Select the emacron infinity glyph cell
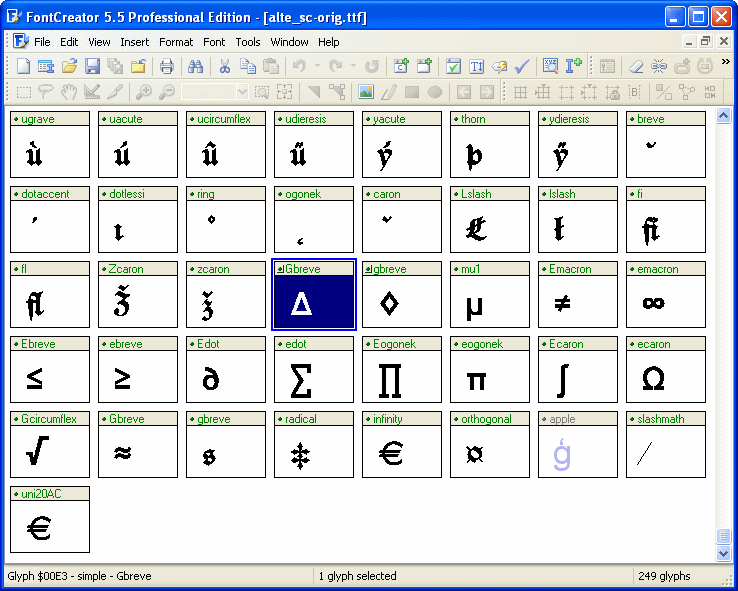738x591 pixels. point(666,295)
